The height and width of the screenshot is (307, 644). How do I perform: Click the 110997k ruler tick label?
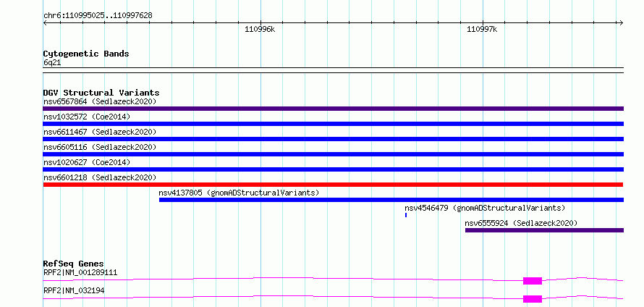point(482,29)
